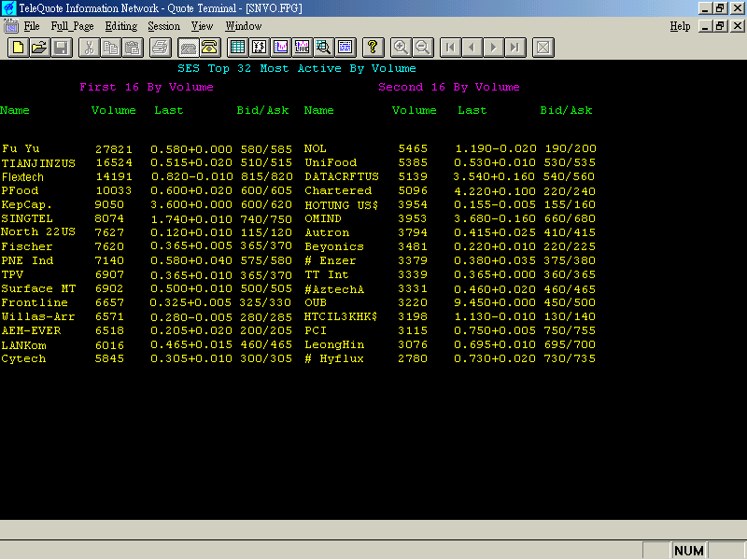Click the Cytech stock name

tap(24, 358)
